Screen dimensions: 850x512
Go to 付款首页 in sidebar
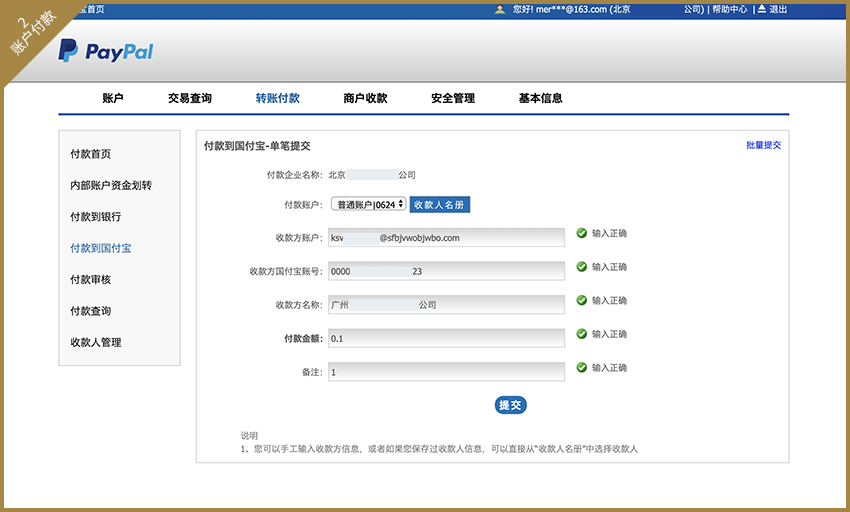[x=91, y=154]
